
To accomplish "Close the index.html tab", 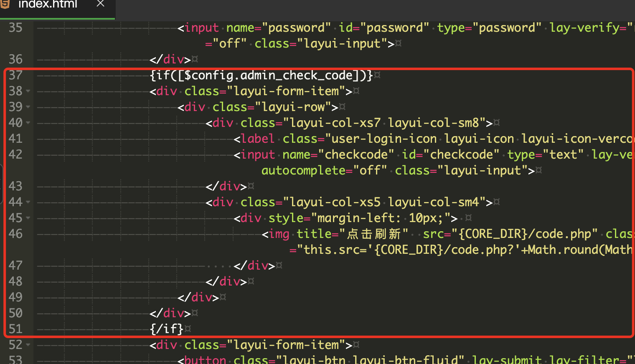I will pos(100,4).
